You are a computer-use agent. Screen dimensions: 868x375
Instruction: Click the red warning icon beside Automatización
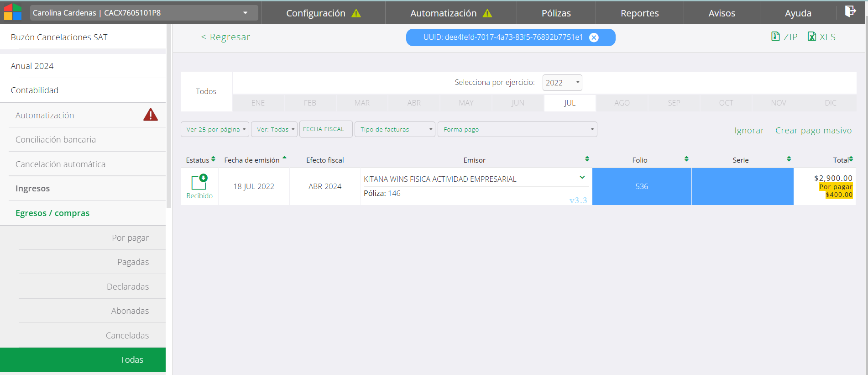[x=151, y=115]
